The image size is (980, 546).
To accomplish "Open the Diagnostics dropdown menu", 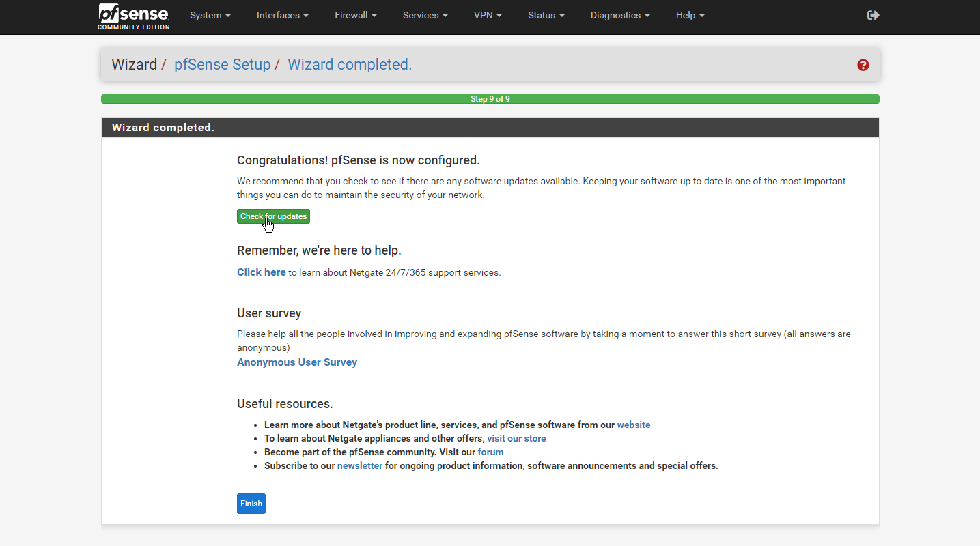I will coord(620,15).
